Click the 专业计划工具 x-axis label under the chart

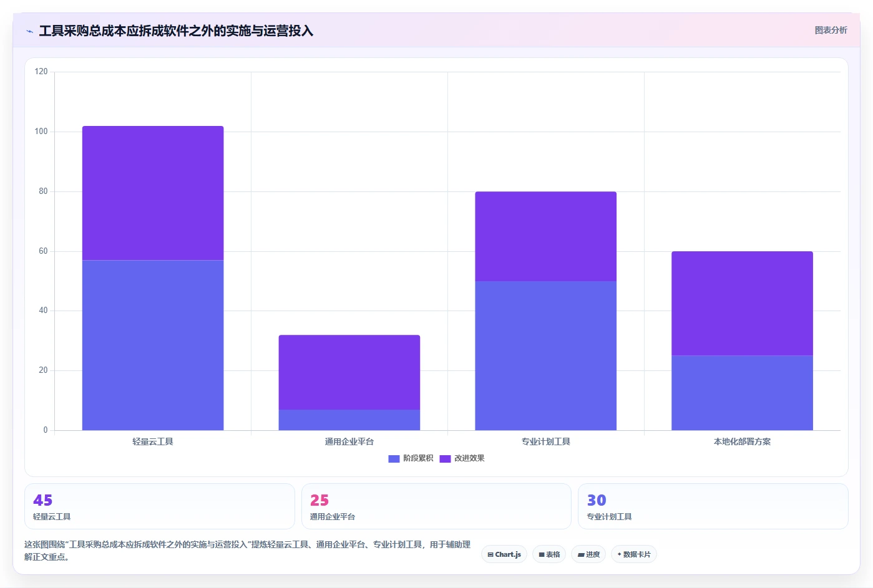[546, 441]
